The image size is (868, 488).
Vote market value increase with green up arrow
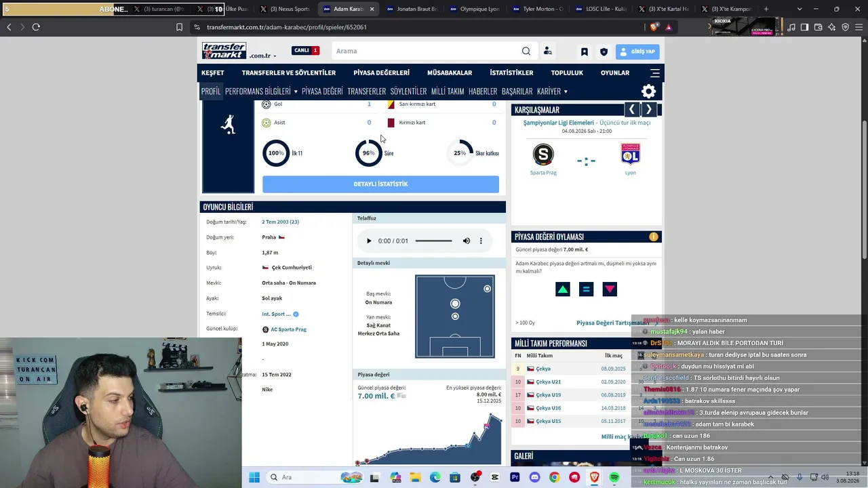pos(563,289)
